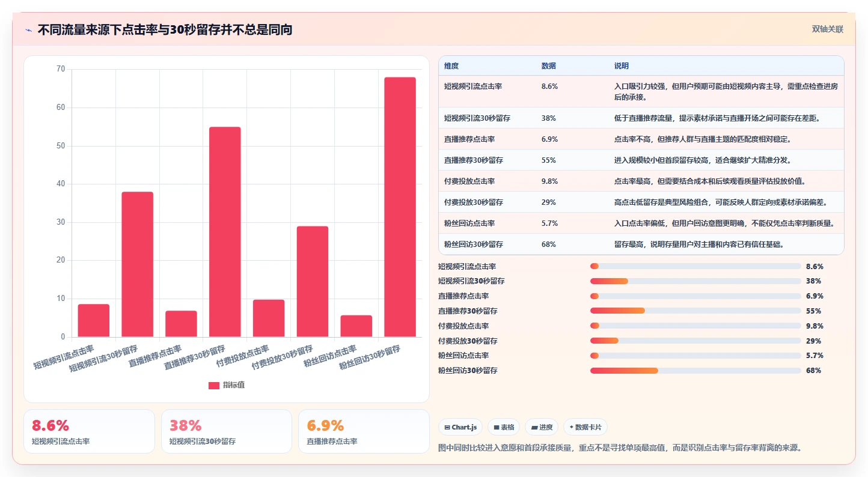
Task: Click the 付费投放点击率 bar in the chart
Action: [x=269, y=318]
